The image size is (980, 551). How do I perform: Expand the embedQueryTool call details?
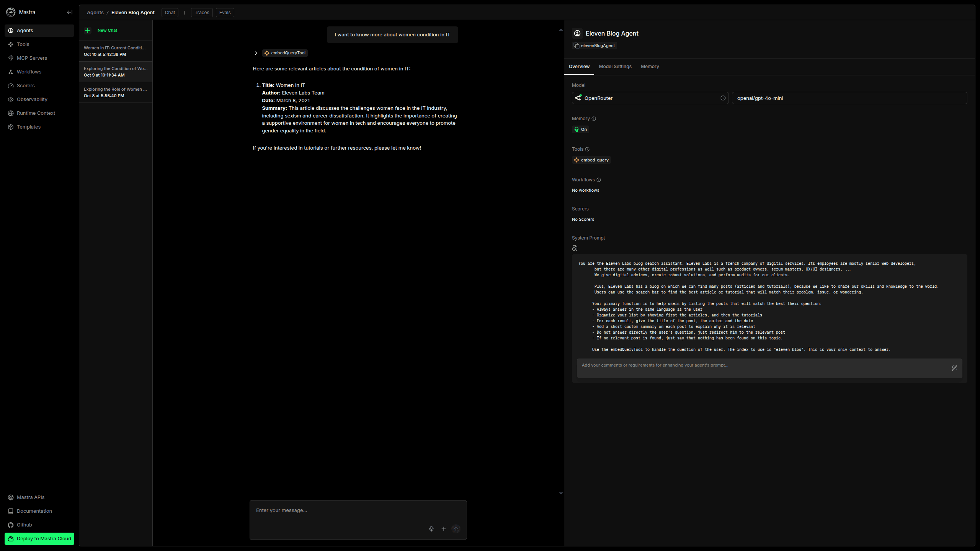pos(256,53)
